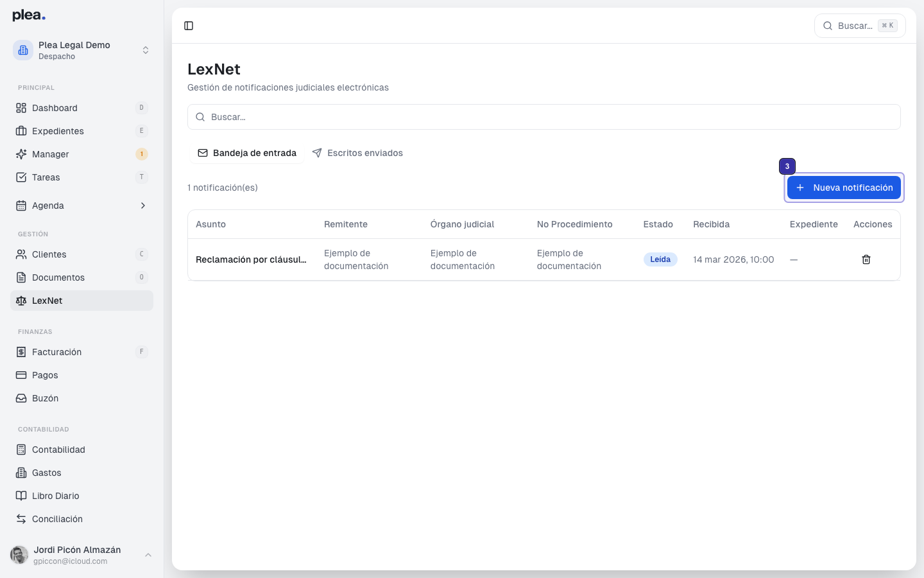Switch to the Escritos enviados tab
924x578 pixels.
357,153
